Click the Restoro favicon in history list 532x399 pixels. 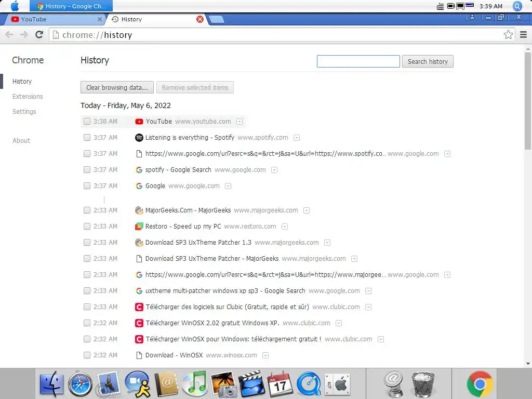click(139, 227)
